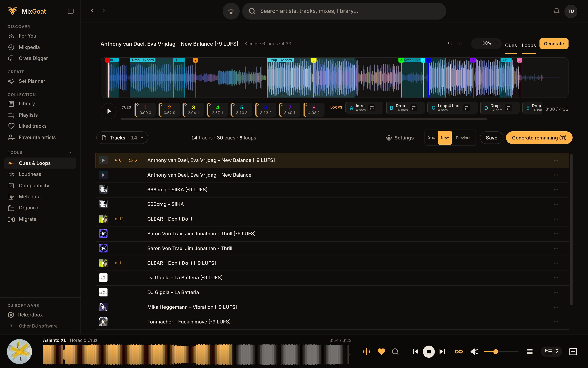Viewport: 588px width, 368px height.
Task: Toggle loop D Drop 32 bars repeat
Action: click(x=508, y=108)
